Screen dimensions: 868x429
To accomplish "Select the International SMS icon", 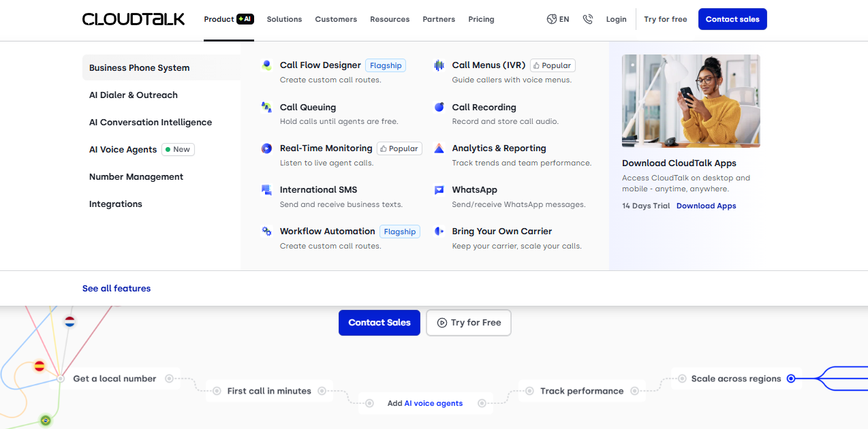I will 266,189.
